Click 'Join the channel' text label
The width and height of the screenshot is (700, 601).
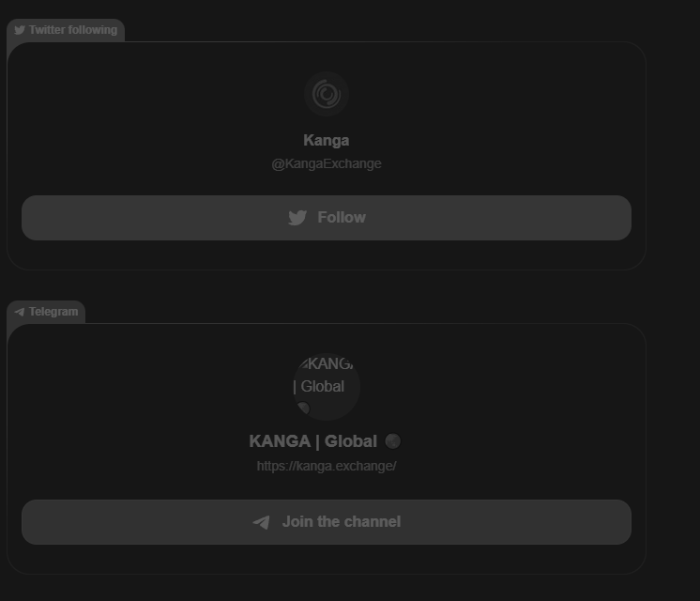(342, 522)
